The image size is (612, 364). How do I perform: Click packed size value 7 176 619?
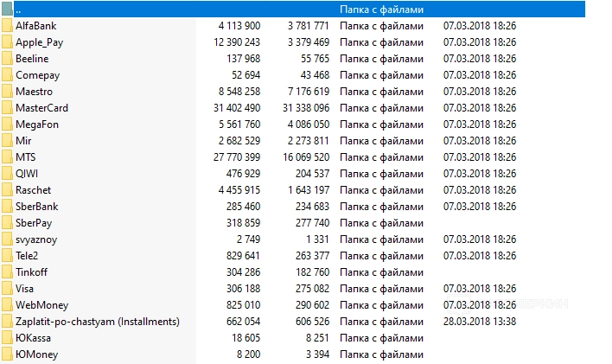tap(309, 92)
